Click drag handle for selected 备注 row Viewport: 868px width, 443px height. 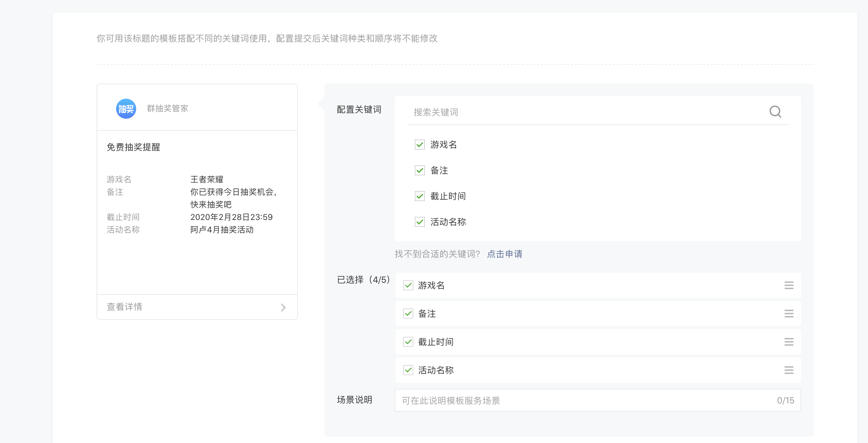pos(788,314)
